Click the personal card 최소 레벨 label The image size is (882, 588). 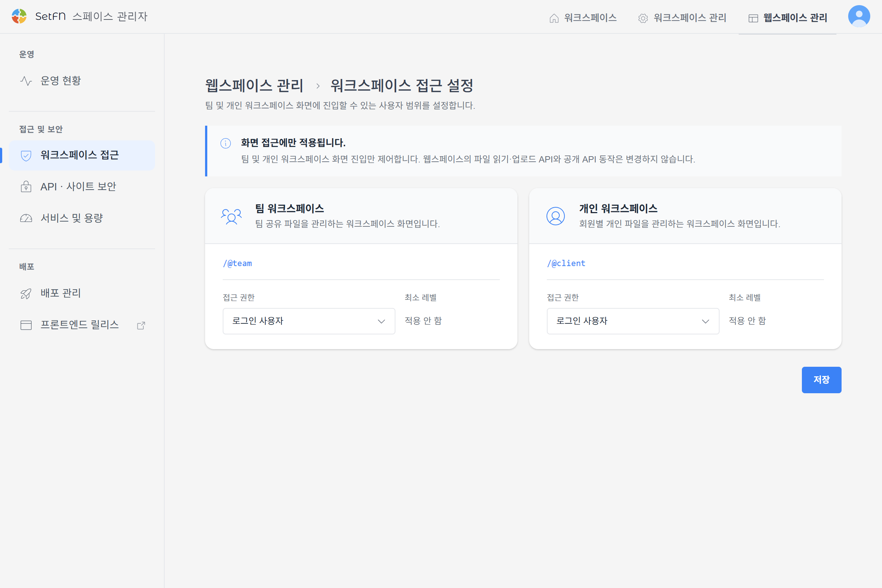[x=745, y=298]
